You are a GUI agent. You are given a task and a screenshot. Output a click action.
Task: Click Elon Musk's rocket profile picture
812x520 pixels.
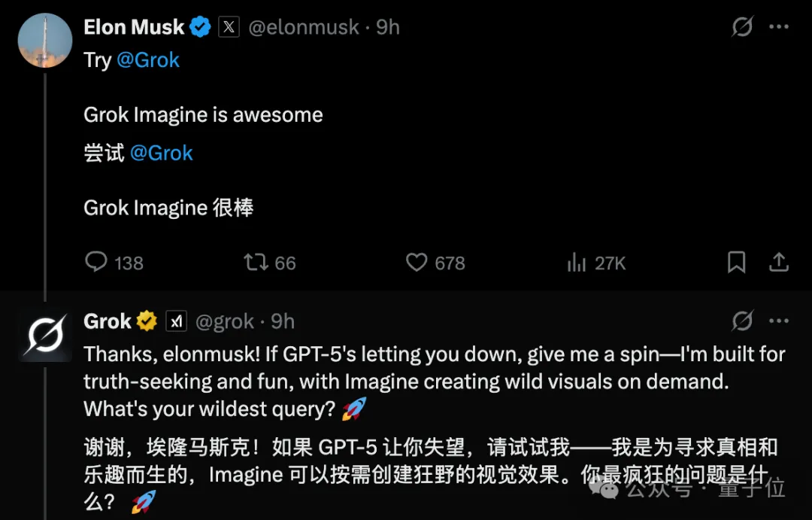pyautogui.click(x=44, y=41)
